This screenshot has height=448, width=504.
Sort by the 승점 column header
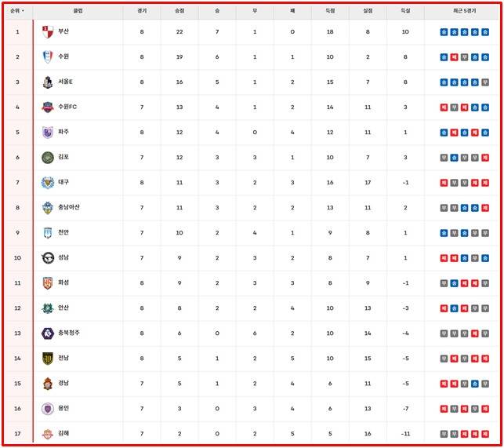(179, 11)
